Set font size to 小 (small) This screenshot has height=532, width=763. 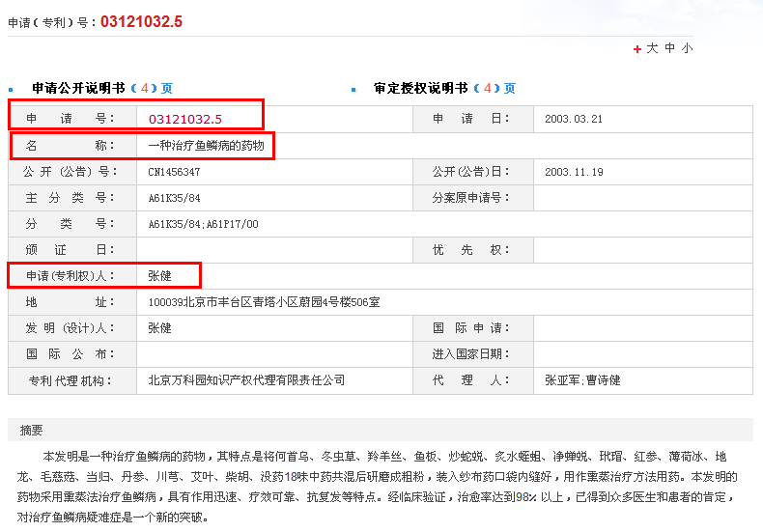[x=687, y=48]
